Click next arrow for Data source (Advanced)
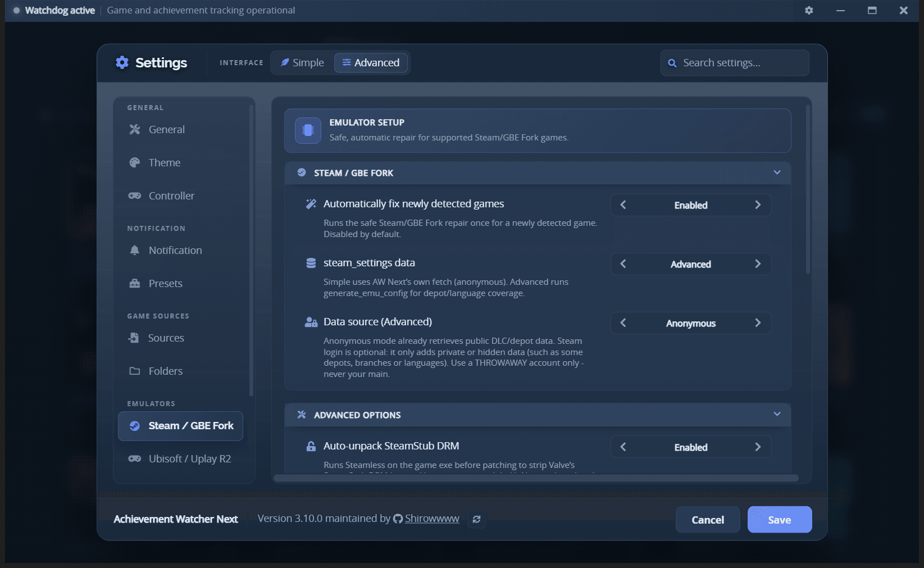This screenshot has height=568, width=924. click(758, 323)
